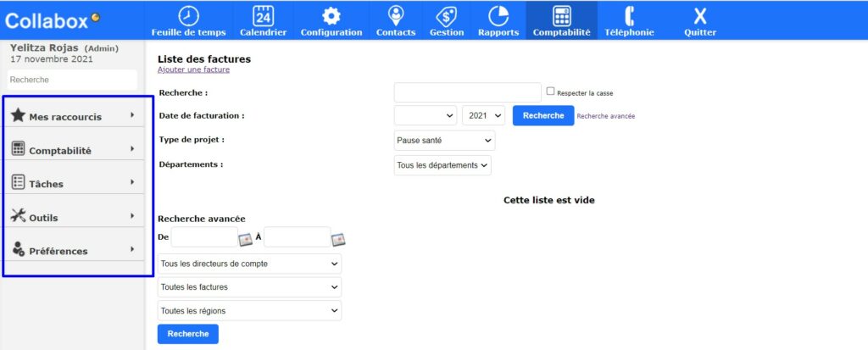Viewport: 868px width, 350px height.
Task: Click the Configuration gear icon
Action: (x=331, y=15)
